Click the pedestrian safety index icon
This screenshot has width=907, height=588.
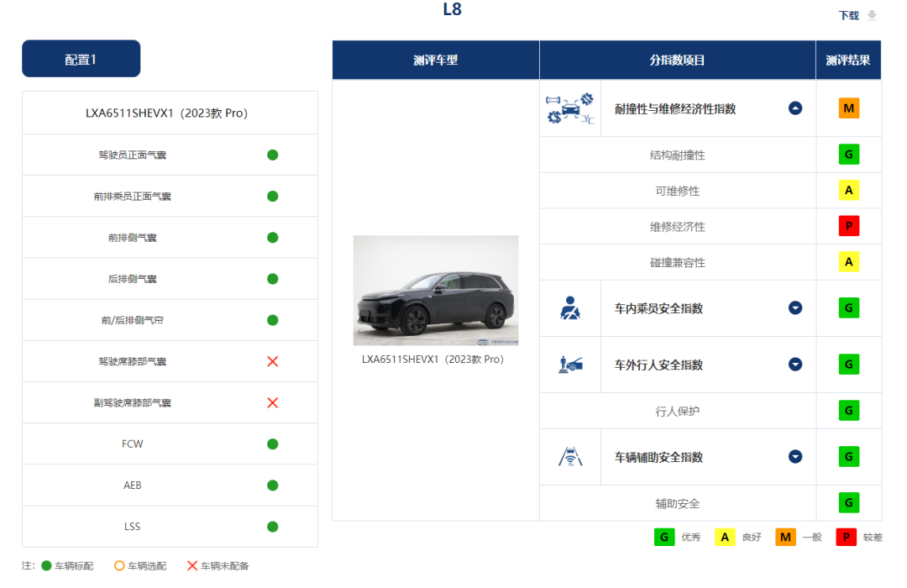[570, 365]
